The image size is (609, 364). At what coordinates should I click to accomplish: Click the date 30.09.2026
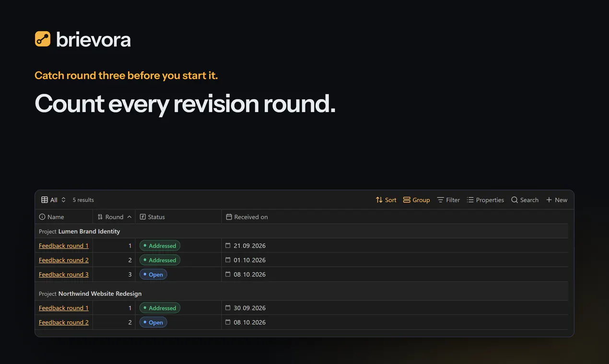[249, 308]
